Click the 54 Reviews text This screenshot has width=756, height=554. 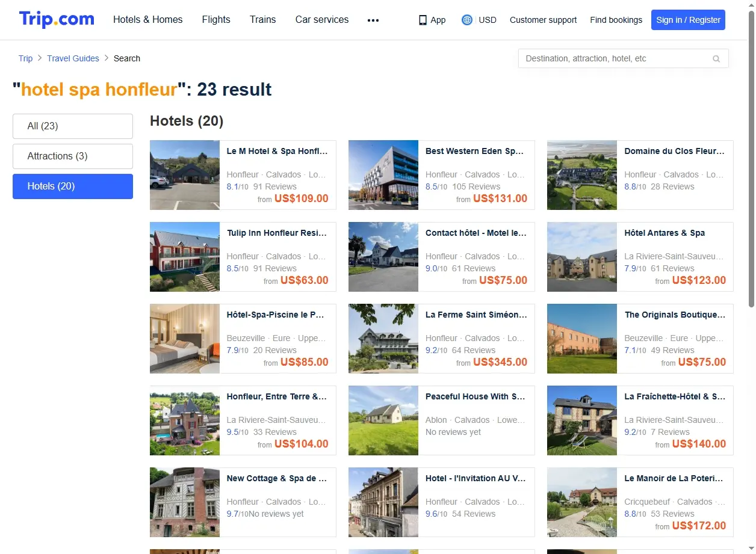tap(474, 514)
